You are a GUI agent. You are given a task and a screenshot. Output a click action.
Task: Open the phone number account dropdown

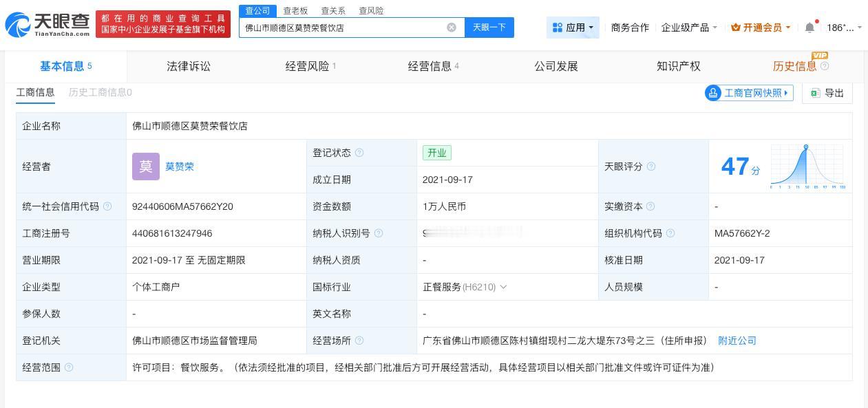coord(841,29)
